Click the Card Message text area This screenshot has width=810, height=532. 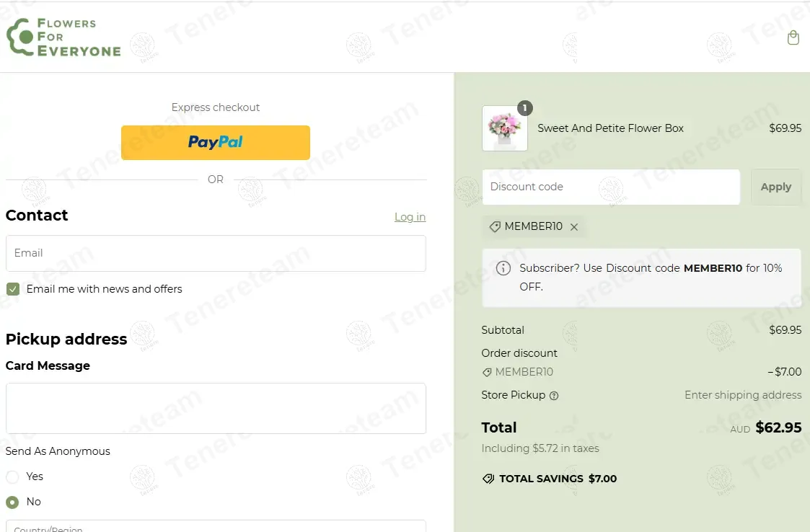[216, 408]
